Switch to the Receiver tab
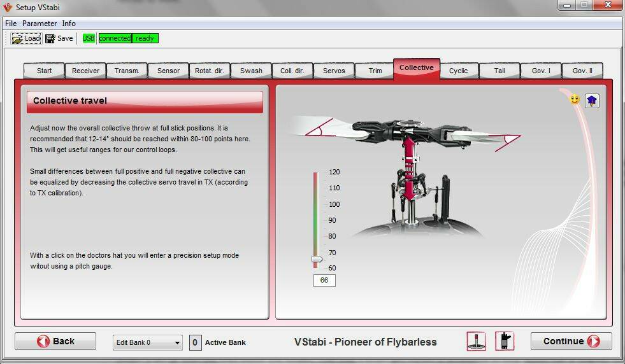This screenshot has height=364, width=625. 85,71
